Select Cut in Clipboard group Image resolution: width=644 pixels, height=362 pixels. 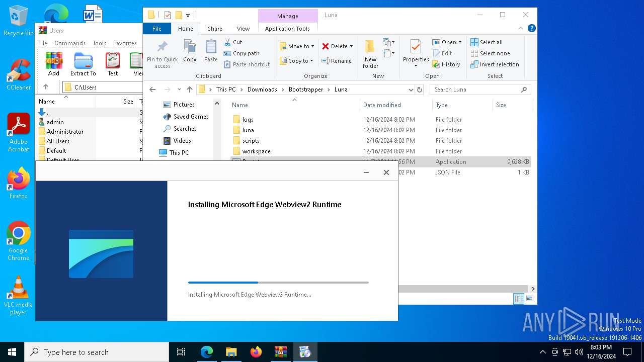pos(233,42)
